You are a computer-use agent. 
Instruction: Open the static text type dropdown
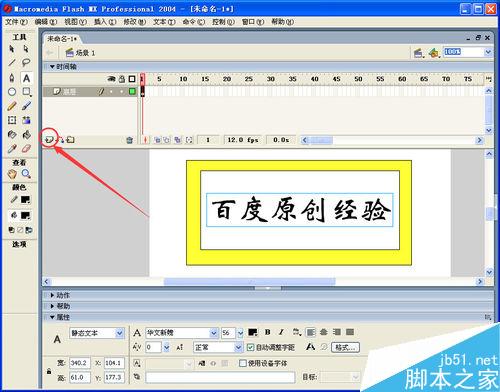click(120, 333)
